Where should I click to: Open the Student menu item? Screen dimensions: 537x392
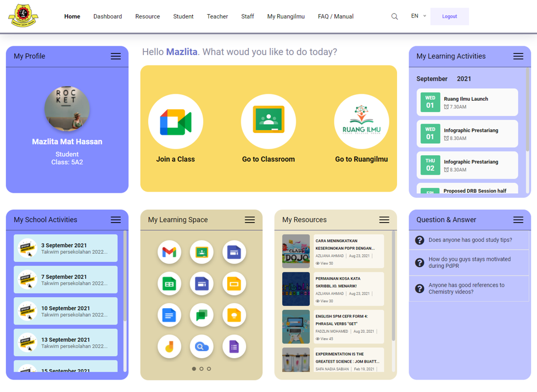[x=183, y=16]
